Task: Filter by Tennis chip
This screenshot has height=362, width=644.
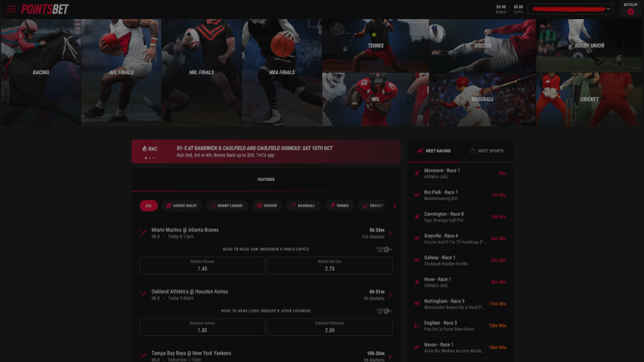Action: (339, 205)
